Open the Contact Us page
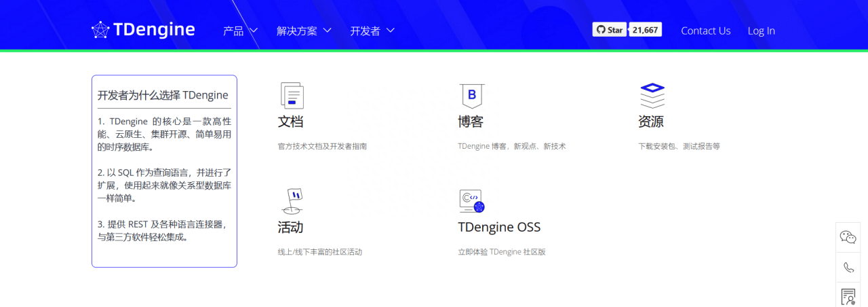868x307 pixels. [x=705, y=31]
